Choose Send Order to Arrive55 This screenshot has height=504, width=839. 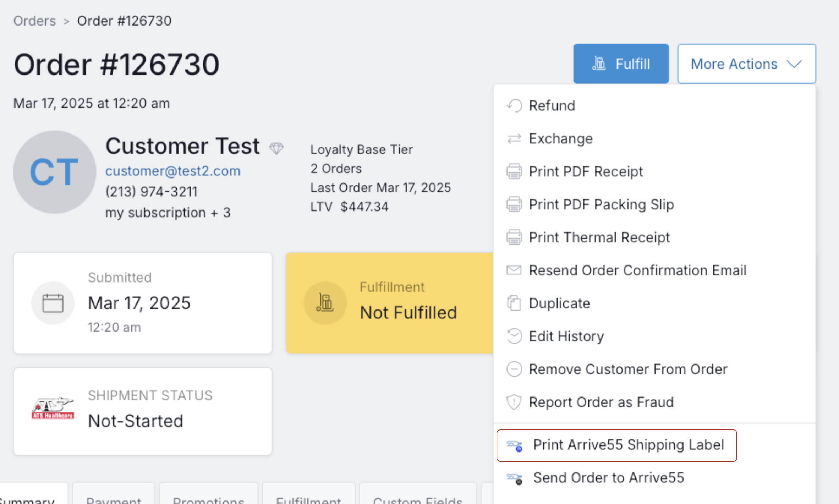click(608, 478)
